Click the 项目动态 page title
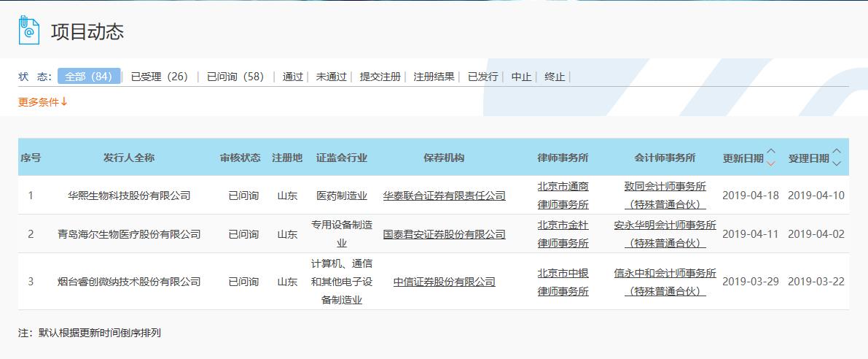 [x=87, y=31]
